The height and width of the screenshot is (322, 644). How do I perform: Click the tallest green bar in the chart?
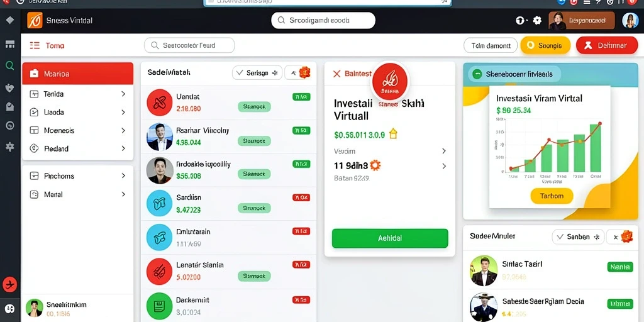point(595,148)
